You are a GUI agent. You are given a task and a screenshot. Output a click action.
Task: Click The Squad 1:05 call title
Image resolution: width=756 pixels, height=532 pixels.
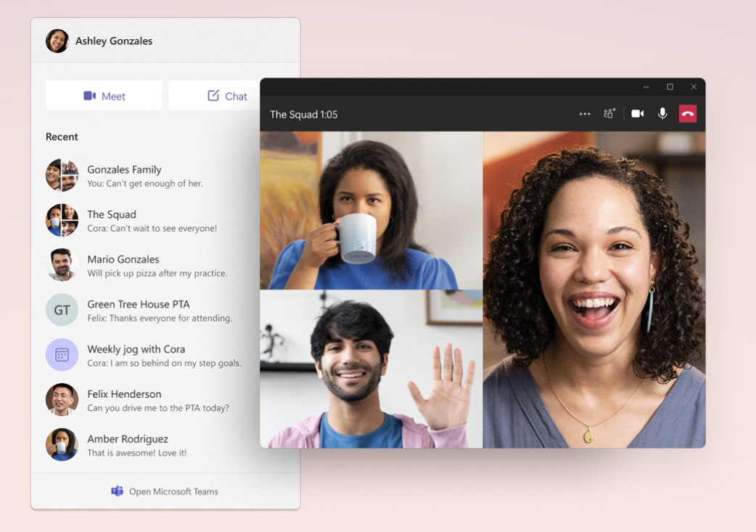point(304,115)
